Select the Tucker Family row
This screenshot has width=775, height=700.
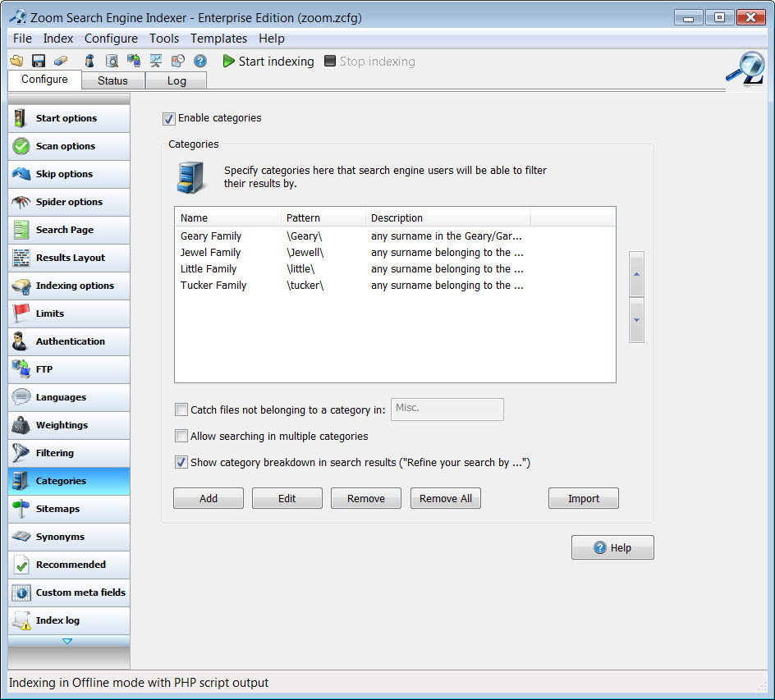[396, 285]
